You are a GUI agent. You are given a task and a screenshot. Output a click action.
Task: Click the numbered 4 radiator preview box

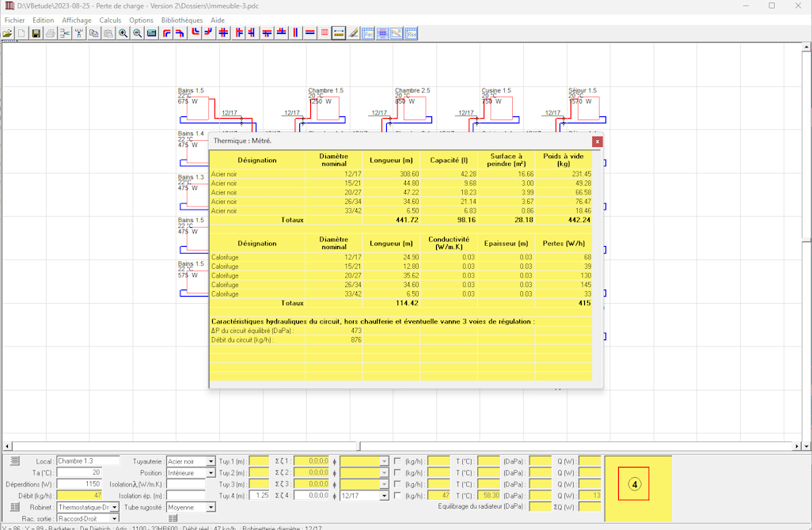pos(634,484)
